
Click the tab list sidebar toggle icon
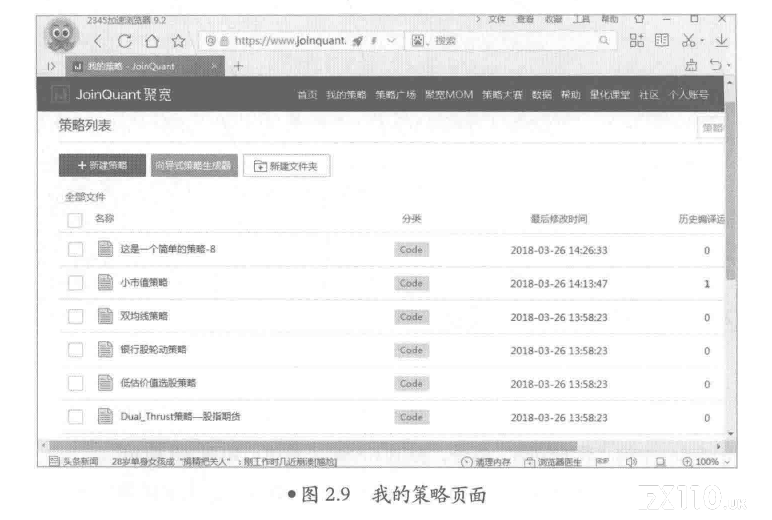pyautogui.click(x=51, y=66)
